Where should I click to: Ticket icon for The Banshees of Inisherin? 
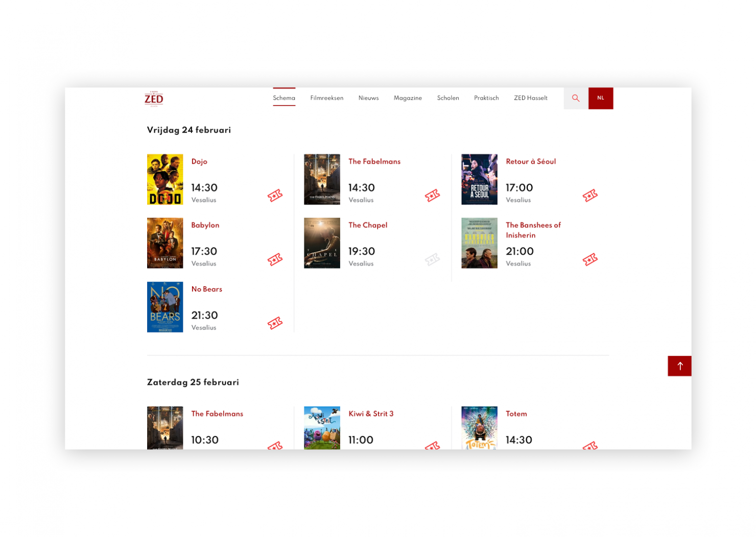click(590, 259)
